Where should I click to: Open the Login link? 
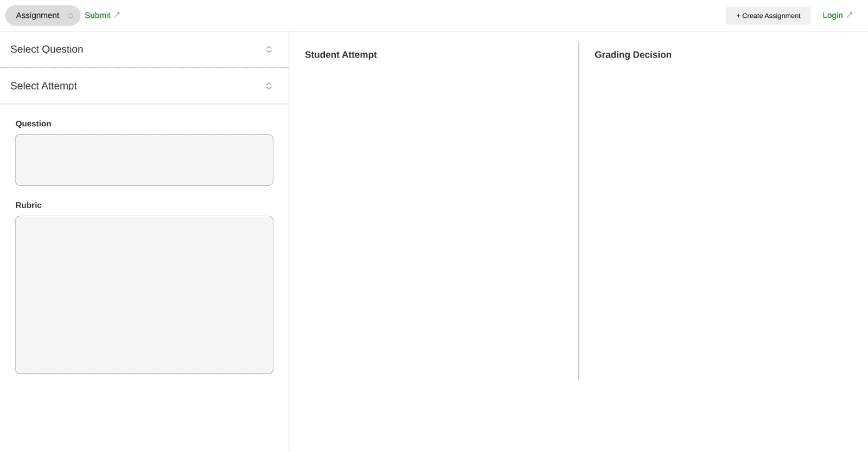point(838,15)
